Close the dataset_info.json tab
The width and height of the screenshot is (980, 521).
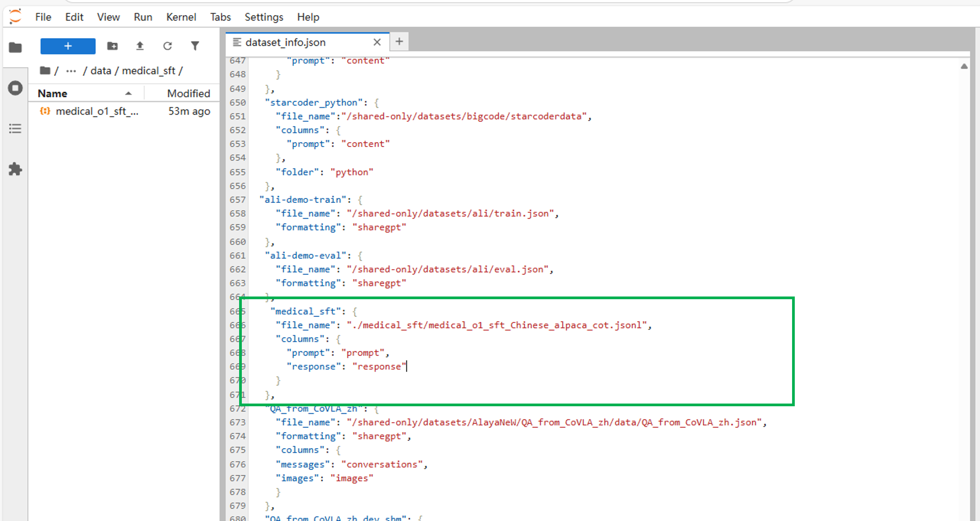point(377,42)
